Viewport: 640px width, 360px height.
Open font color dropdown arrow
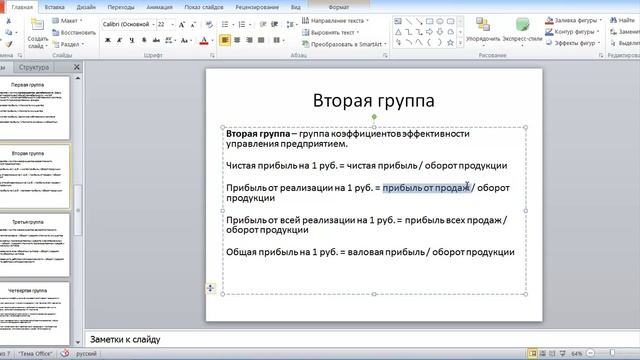click(212, 40)
